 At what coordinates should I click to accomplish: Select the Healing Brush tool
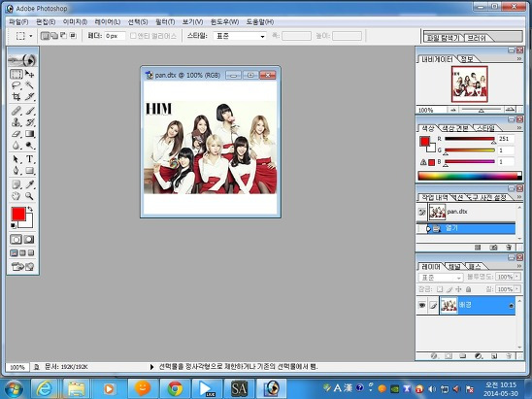coord(16,111)
